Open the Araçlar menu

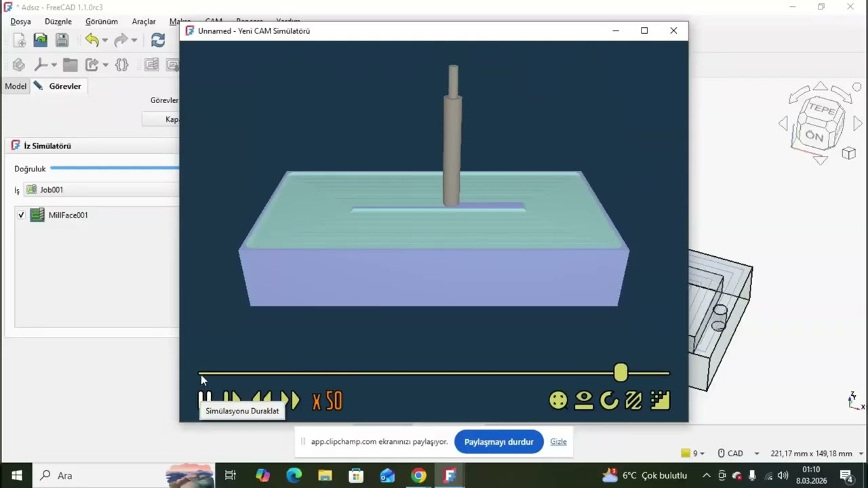coord(144,22)
